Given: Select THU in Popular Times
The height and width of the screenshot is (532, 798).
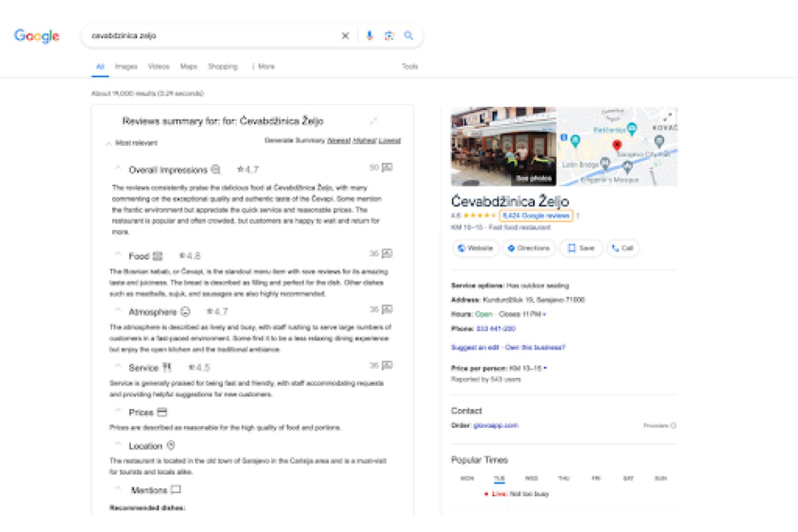Looking at the screenshot, I should coord(564,478).
